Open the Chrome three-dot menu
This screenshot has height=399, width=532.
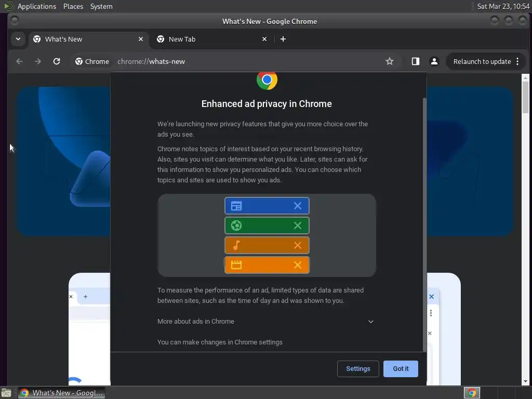[x=517, y=61]
